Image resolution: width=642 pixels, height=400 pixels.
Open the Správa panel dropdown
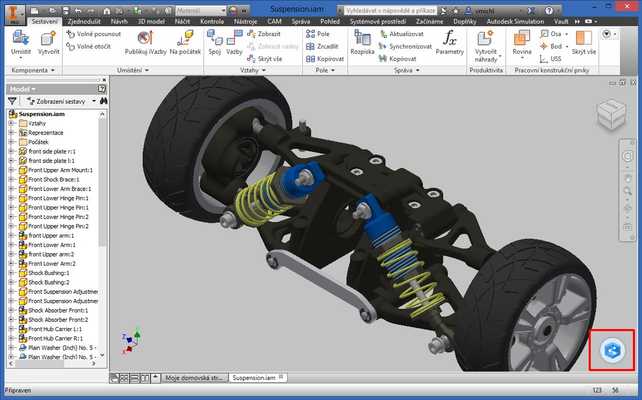[x=407, y=70]
